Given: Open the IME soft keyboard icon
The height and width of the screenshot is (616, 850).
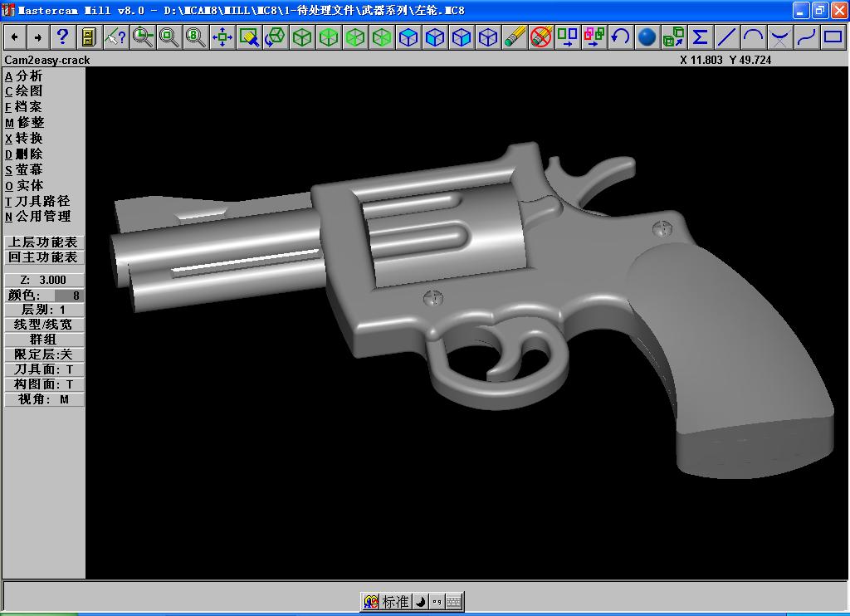Looking at the screenshot, I should click(x=454, y=602).
